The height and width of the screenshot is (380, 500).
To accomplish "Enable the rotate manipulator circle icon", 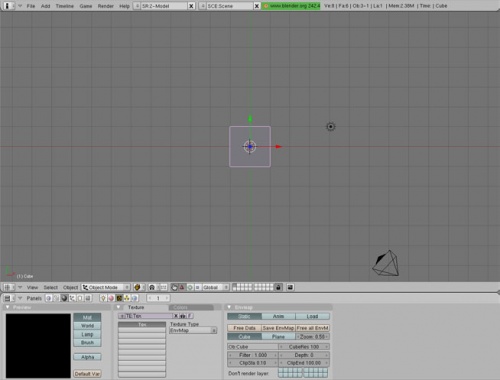I will pyautogui.click(x=190, y=287).
